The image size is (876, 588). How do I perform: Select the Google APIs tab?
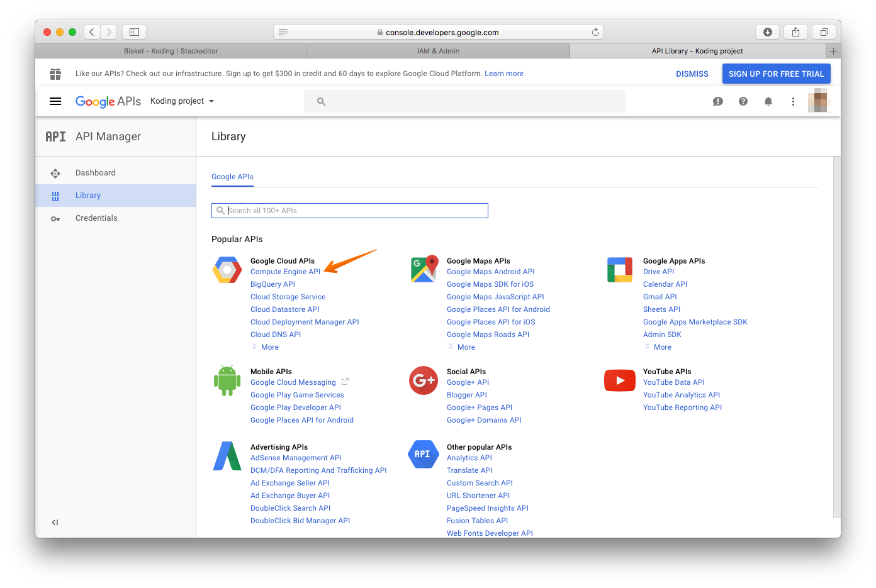(232, 177)
